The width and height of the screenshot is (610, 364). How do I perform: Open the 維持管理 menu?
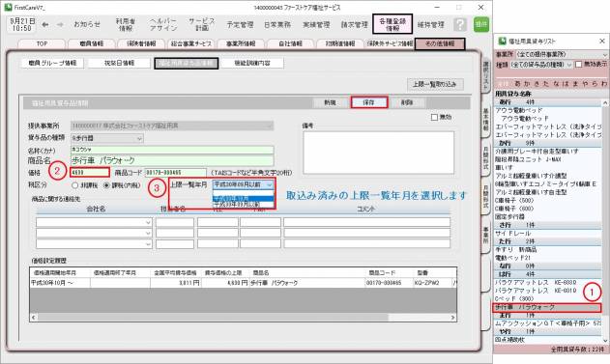pyautogui.click(x=430, y=24)
